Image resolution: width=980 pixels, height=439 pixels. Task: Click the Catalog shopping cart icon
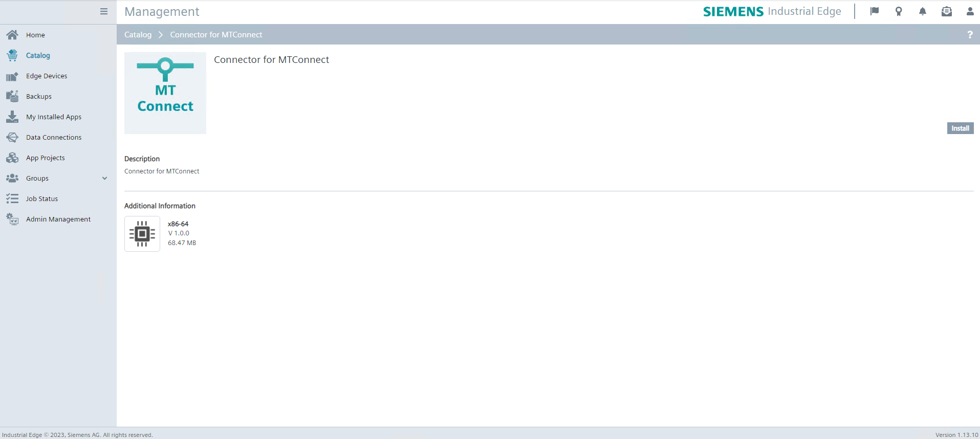[12, 55]
